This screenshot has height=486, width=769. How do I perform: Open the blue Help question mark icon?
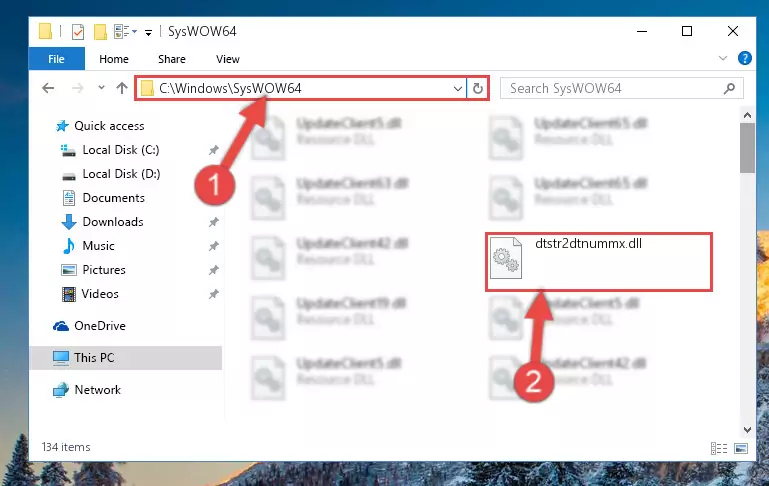pyautogui.click(x=744, y=58)
